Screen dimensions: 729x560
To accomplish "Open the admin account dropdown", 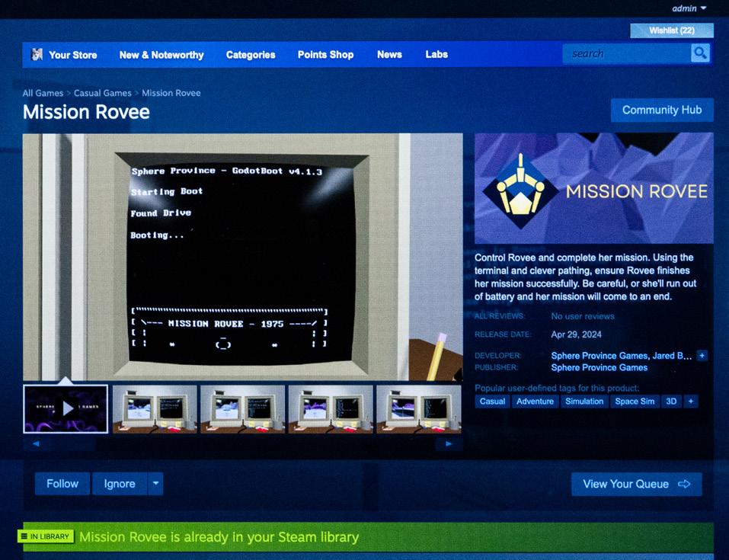I will tap(689, 8).
